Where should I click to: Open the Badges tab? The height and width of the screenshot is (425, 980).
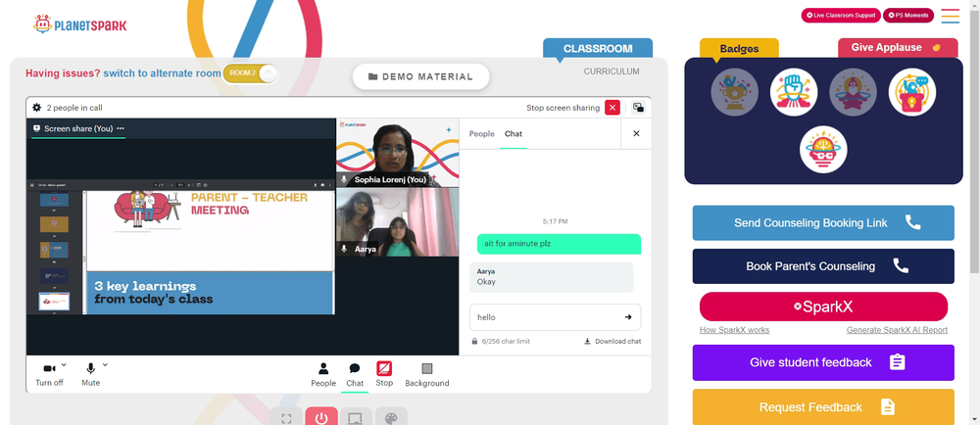point(739,48)
